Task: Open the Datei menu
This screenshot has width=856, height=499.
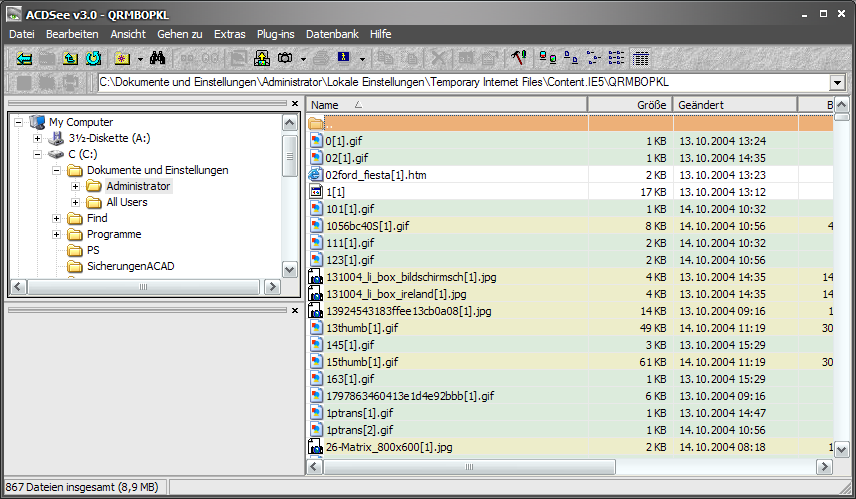Action: (21, 34)
